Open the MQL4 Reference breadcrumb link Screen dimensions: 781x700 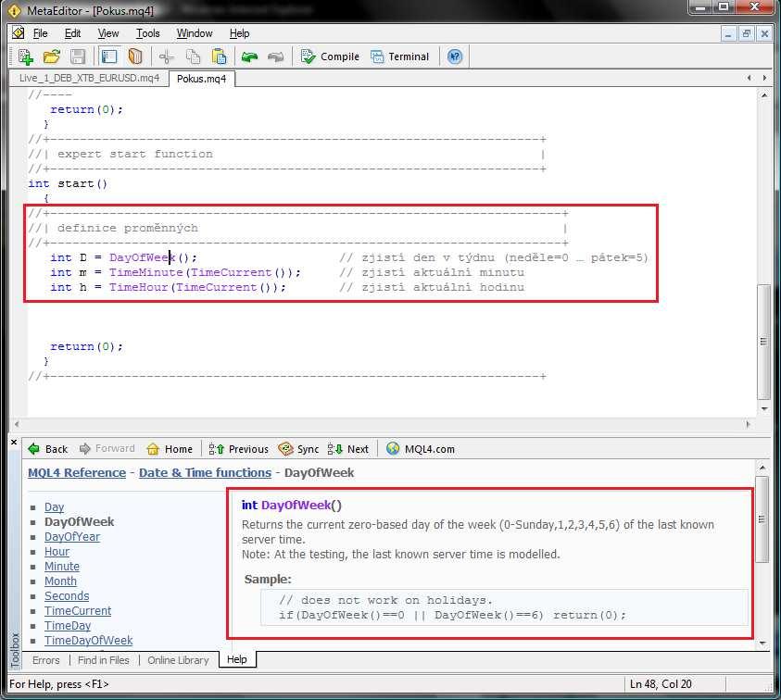tap(77, 472)
